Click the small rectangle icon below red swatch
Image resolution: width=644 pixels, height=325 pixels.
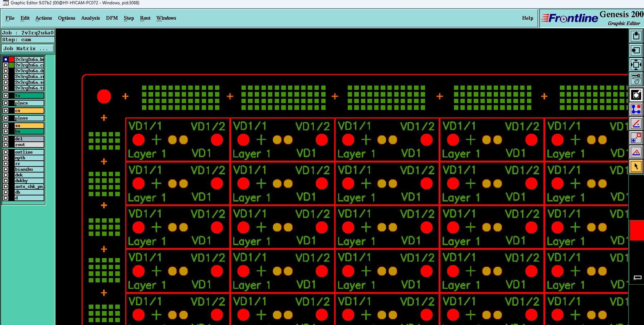pyautogui.click(x=637, y=278)
